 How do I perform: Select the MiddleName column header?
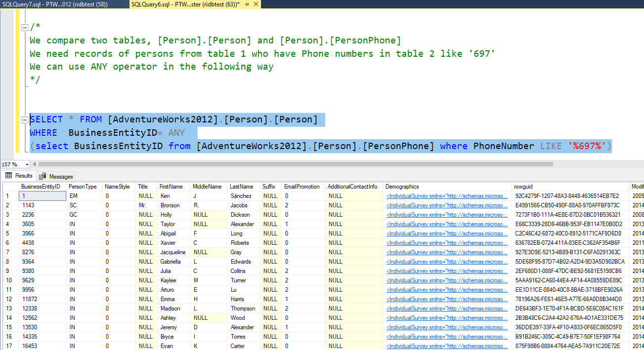click(209, 187)
